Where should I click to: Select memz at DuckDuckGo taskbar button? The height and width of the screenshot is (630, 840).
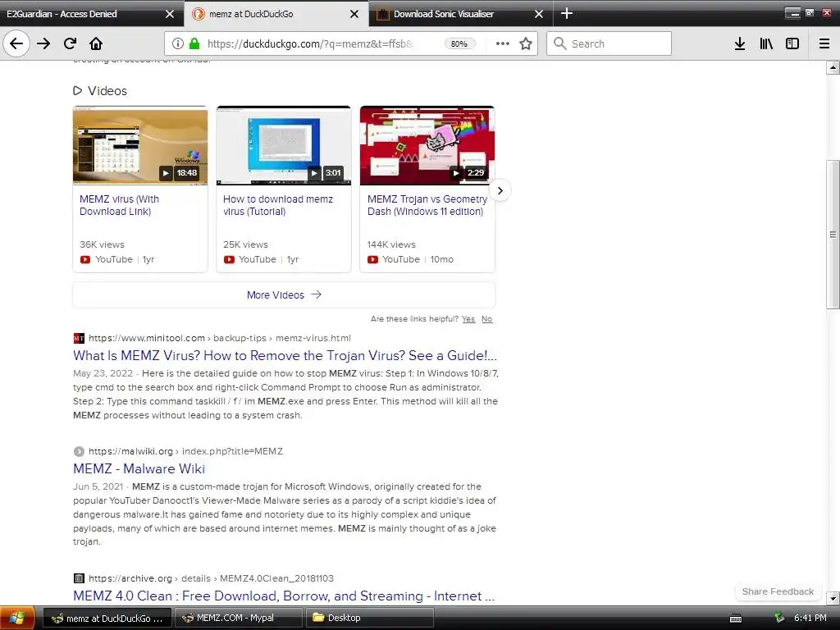[107, 618]
